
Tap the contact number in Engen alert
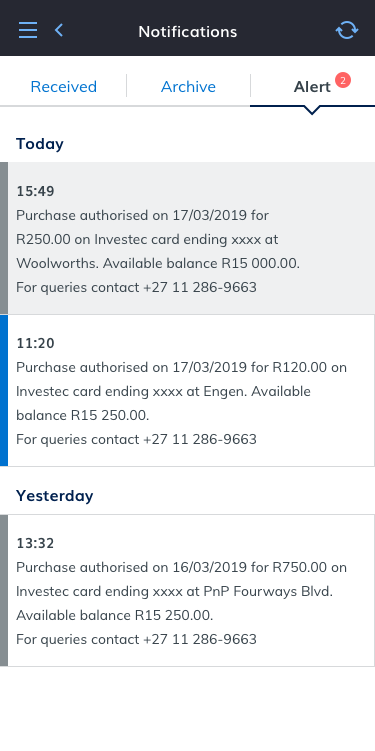point(200,439)
